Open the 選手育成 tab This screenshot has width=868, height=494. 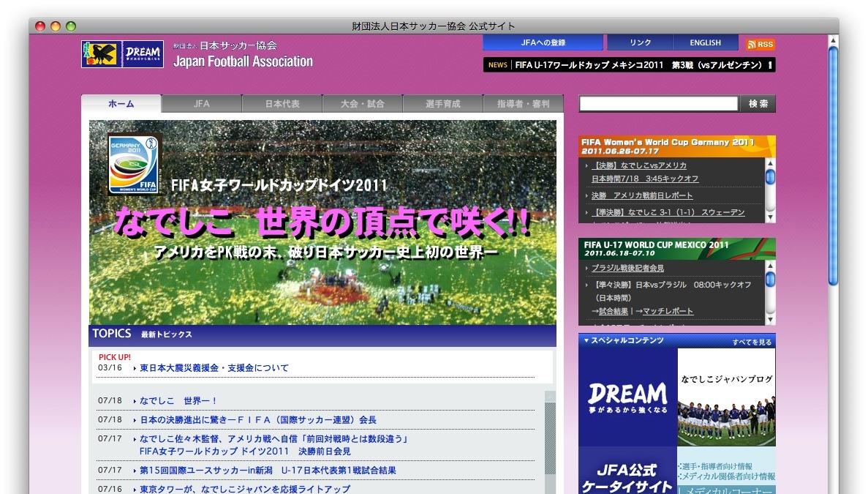point(443,104)
